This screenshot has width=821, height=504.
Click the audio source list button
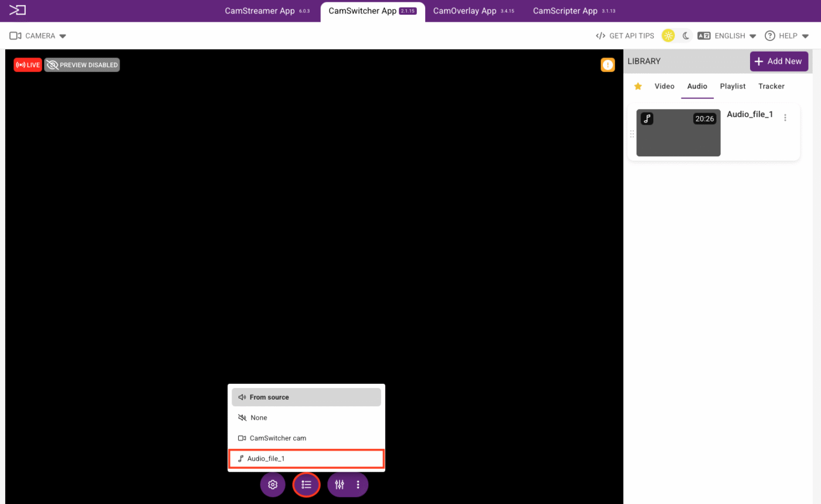[306, 485]
